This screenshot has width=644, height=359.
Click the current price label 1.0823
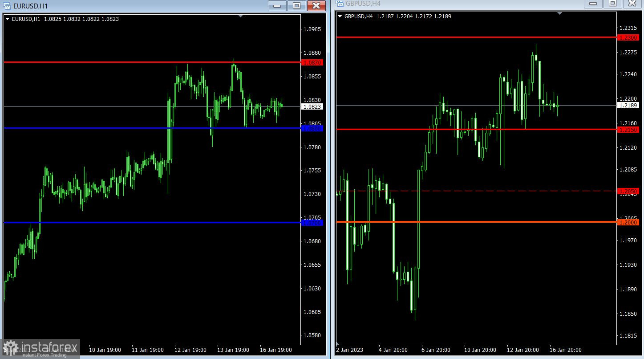point(312,107)
